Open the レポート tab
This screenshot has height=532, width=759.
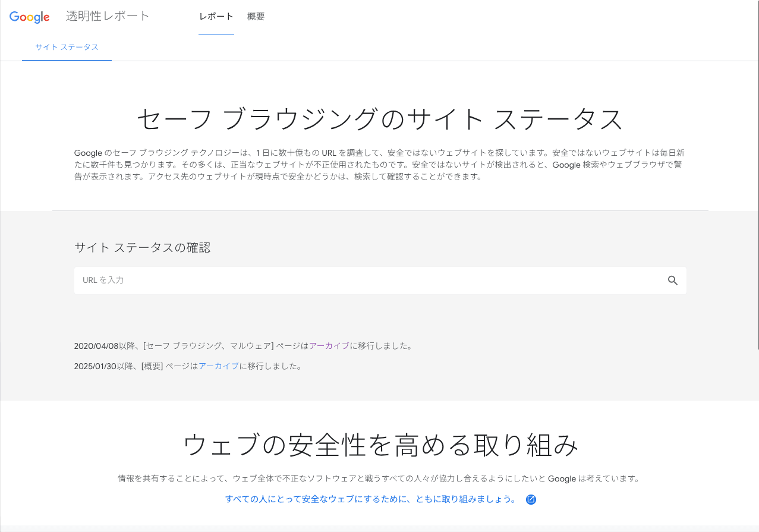216,17
